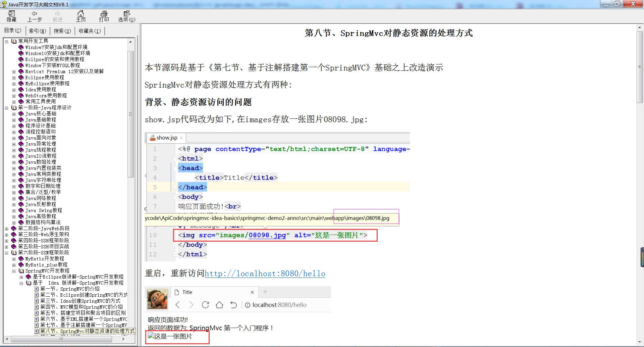The image size is (644, 347).
Task: Click the Java反射教程 book icon
Action: [x=21, y=204]
